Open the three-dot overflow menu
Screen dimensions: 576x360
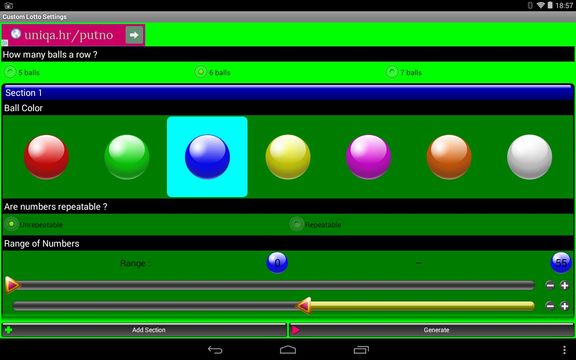pos(564,350)
